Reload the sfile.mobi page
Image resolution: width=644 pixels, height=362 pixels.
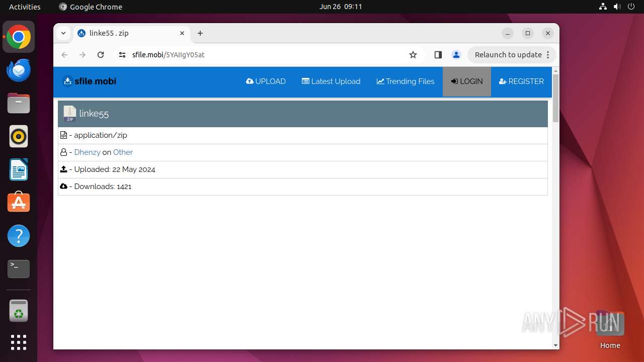tap(101, 55)
